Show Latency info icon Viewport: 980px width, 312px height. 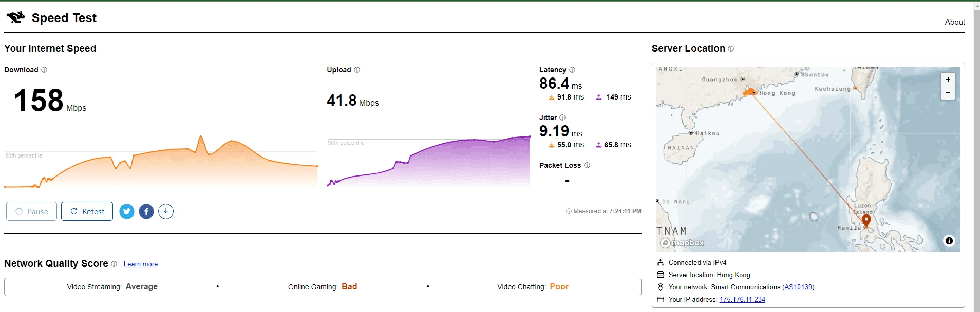572,70
